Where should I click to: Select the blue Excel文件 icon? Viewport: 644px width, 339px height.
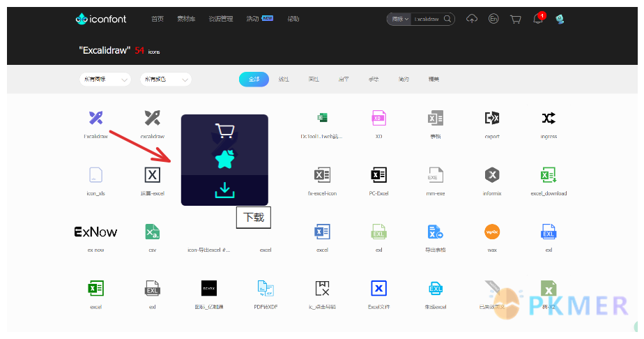(378, 289)
